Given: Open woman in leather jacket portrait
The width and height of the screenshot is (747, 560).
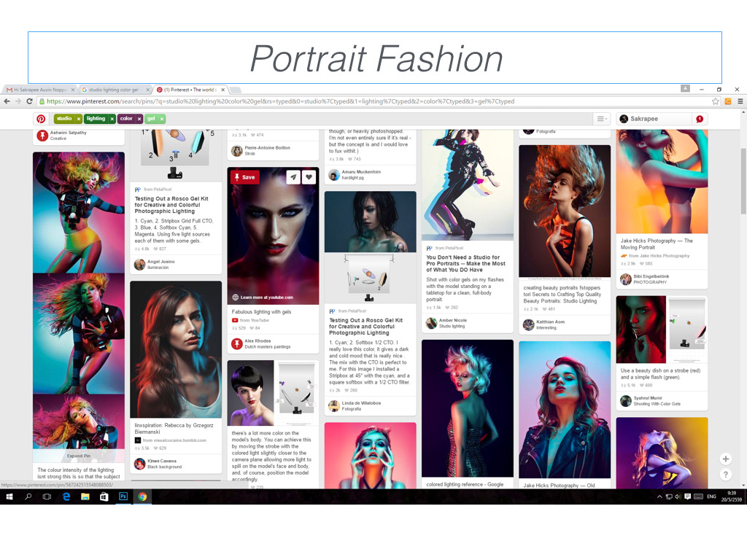Looking at the screenshot, I should pyautogui.click(x=565, y=410).
